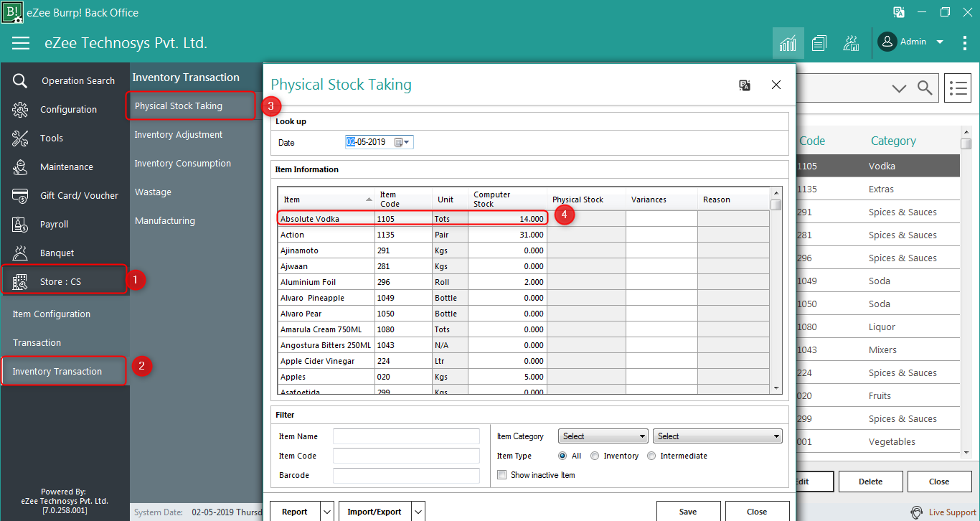Image resolution: width=980 pixels, height=521 pixels.
Task: Click Physical Stock cell for Absolute Vodka
Action: pos(587,218)
